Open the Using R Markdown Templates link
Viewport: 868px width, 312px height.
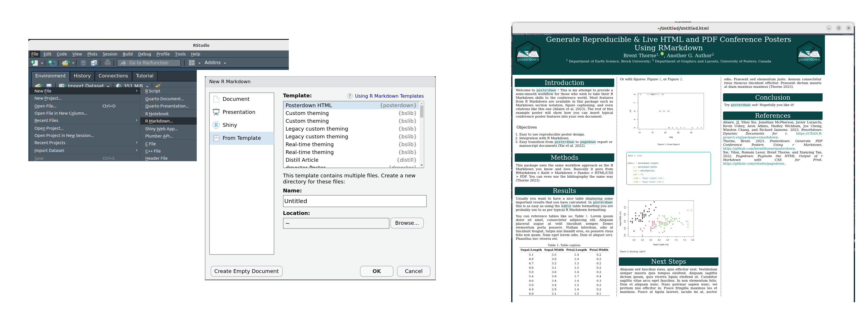coord(389,96)
